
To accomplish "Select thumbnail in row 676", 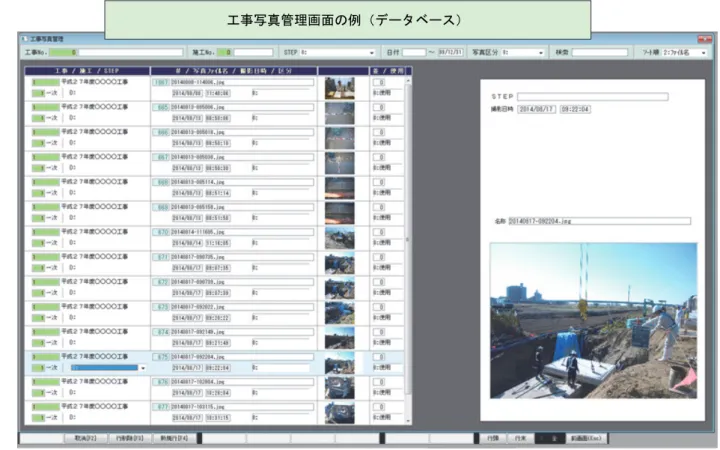I will (x=339, y=388).
